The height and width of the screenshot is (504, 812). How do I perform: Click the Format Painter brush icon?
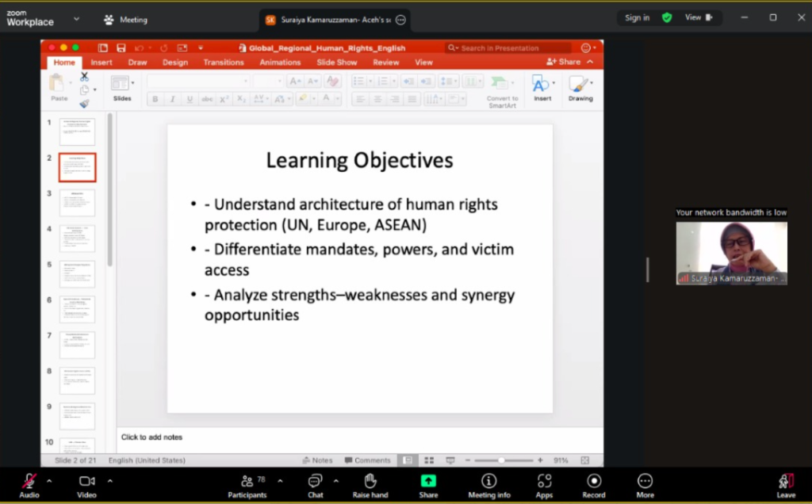[84, 104]
